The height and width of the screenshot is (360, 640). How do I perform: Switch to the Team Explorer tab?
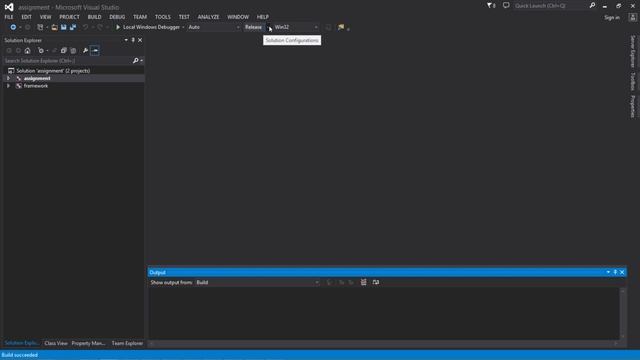point(127,343)
